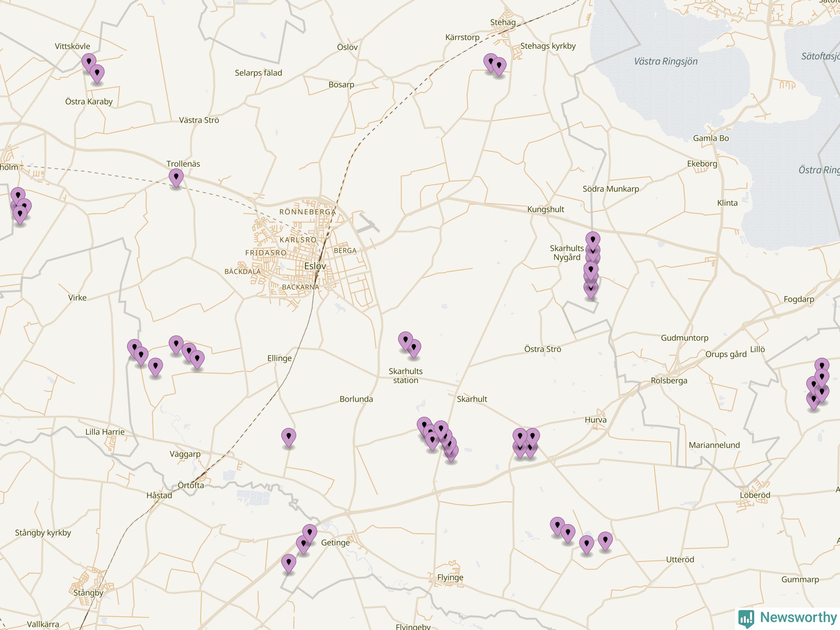Click the lone pin south of Ellinge

pyautogui.click(x=289, y=437)
